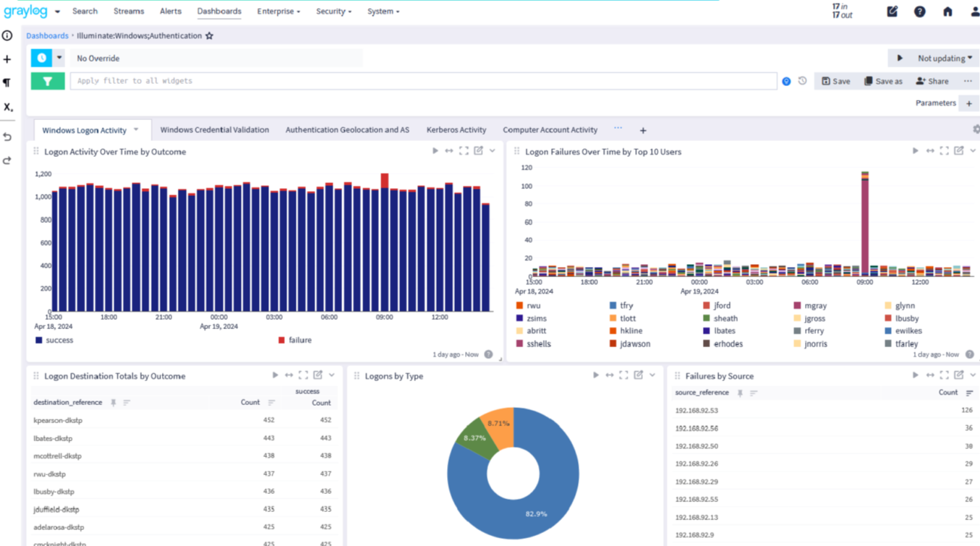Switch to Windows Credential Validation tab
The height and width of the screenshot is (546, 980).
(x=215, y=130)
